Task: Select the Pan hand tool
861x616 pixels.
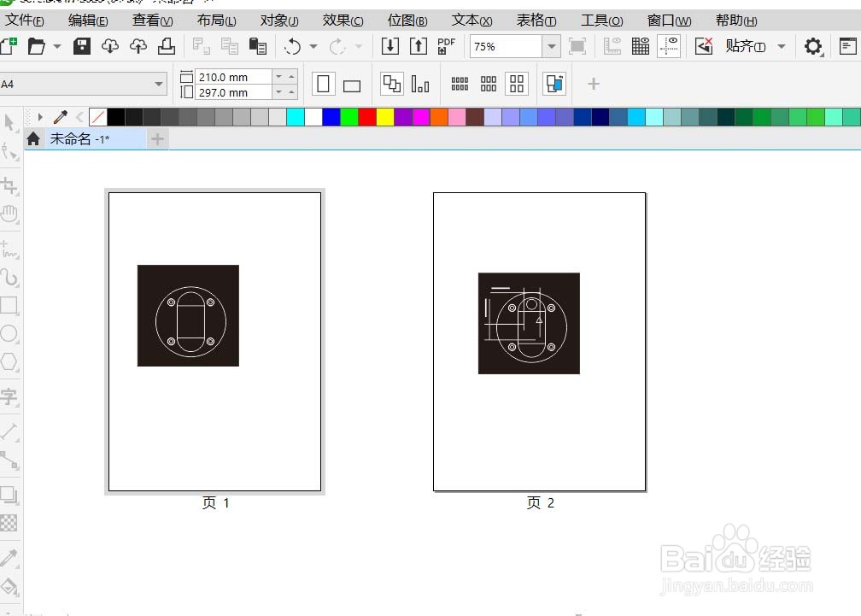Action: pyautogui.click(x=9, y=214)
